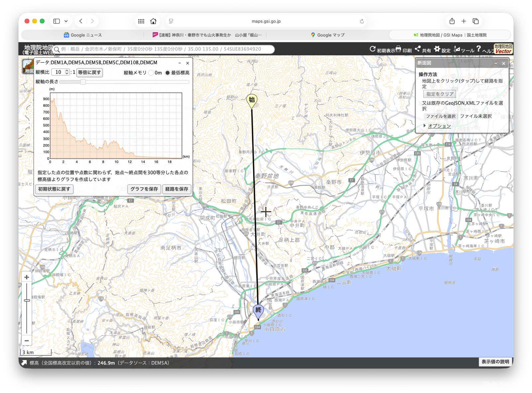Screen dimensions: 532x393
Task: Switch to 地理院地図 Vector mode
Action: 503,49
